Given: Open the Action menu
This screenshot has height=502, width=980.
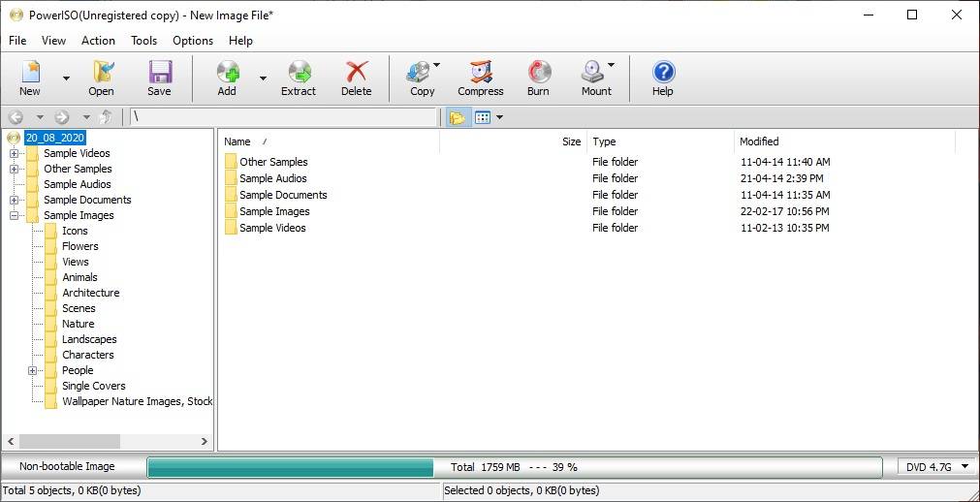Looking at the screenshot, I should (98, 41).
